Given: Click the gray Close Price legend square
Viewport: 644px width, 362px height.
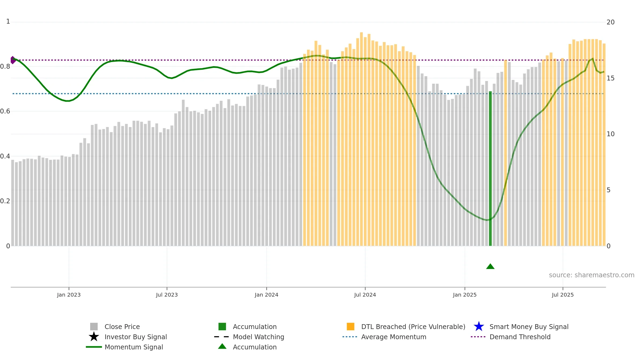Looking at the screenshot, I should pyautogui.click(x=94, y=326).
